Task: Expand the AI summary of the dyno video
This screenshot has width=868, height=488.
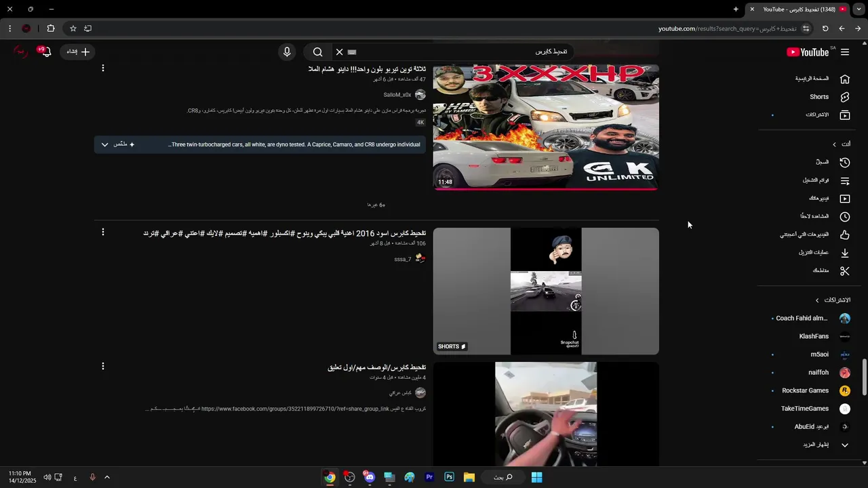Action: tap(104, 144)
